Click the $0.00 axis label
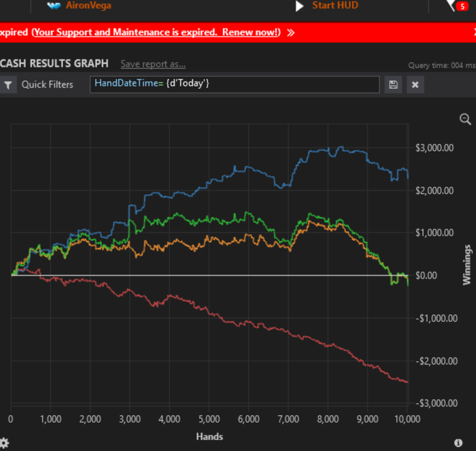The width and height of the screenshot is (476, 451). coord(426,275)
